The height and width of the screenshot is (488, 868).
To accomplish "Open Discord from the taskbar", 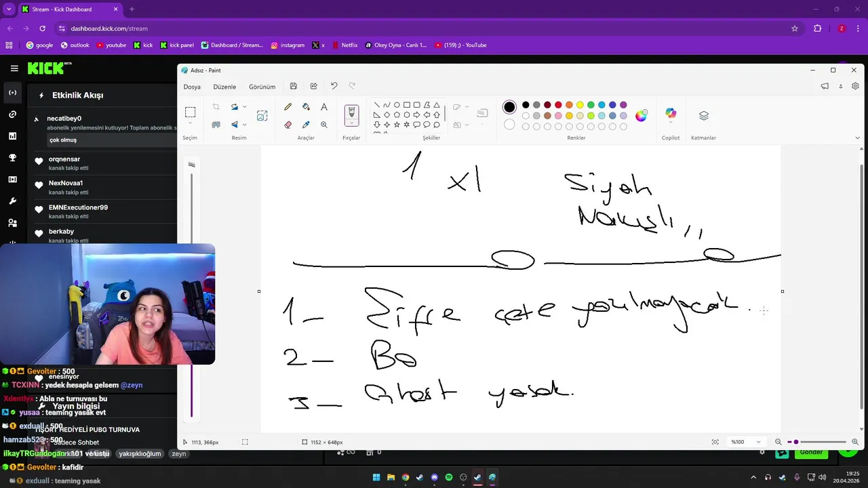I will point(435,477).
